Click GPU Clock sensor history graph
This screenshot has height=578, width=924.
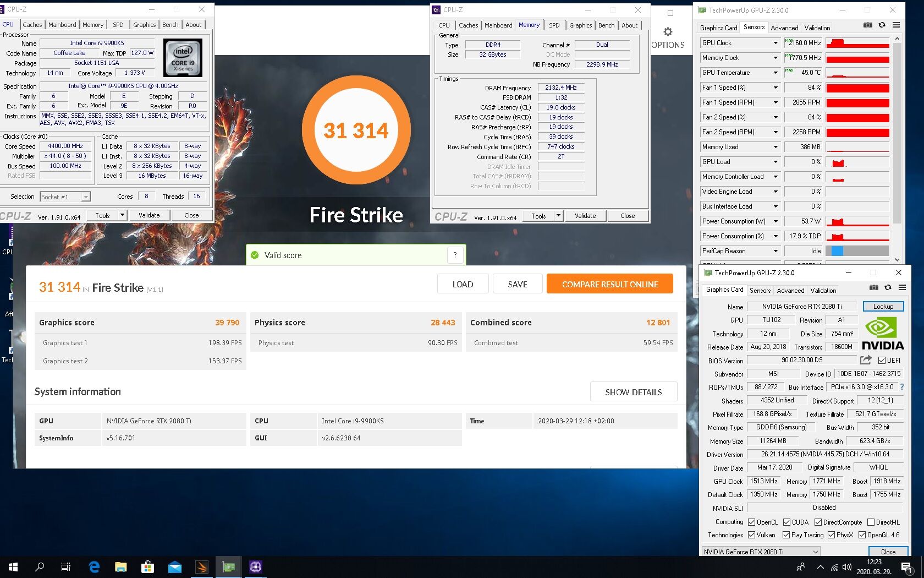(857, 43)
